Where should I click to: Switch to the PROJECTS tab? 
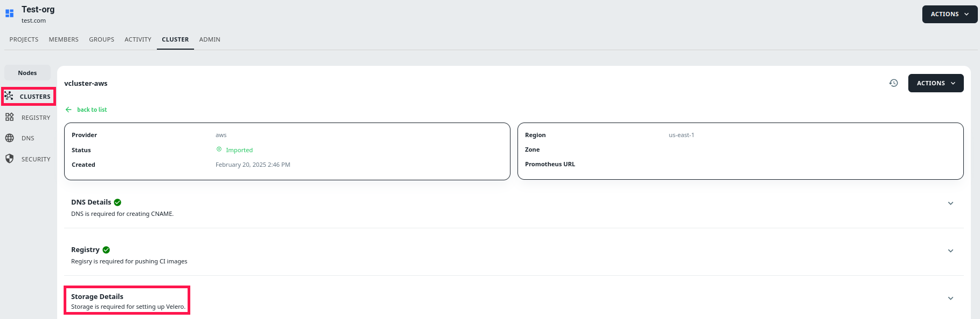pos(24,39)
